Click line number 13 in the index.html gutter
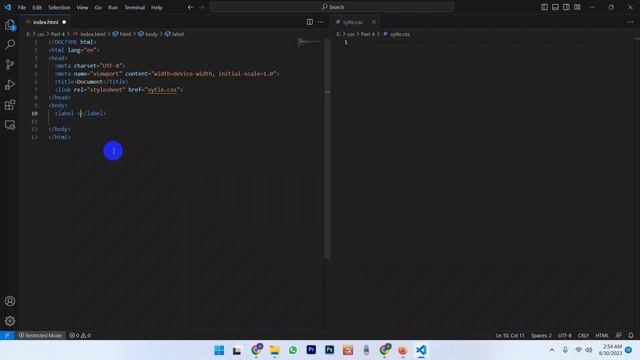 tap(35, 137)
